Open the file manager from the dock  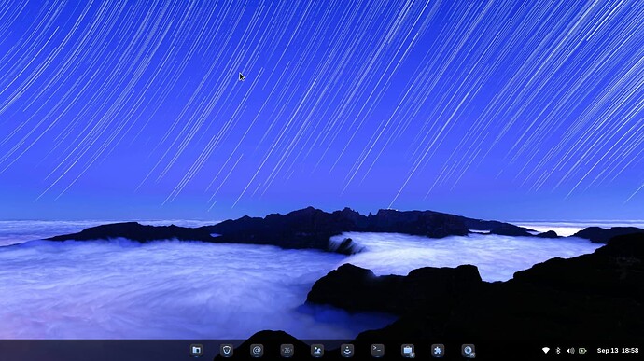tap(196, 350)
